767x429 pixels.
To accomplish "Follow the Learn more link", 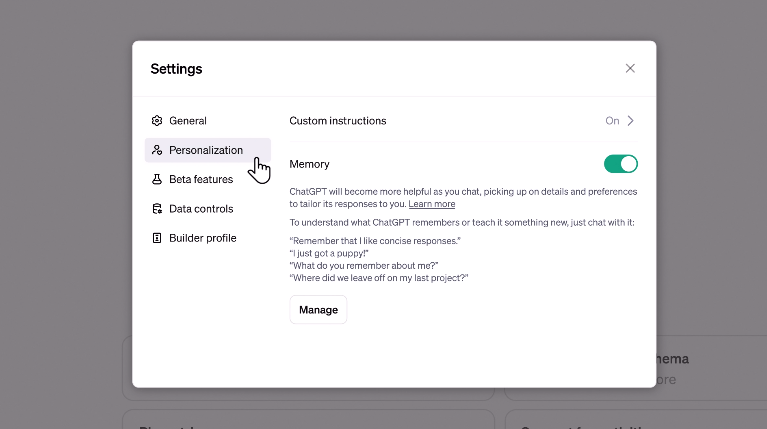I will pyautogui.click(x=432, y=204).
